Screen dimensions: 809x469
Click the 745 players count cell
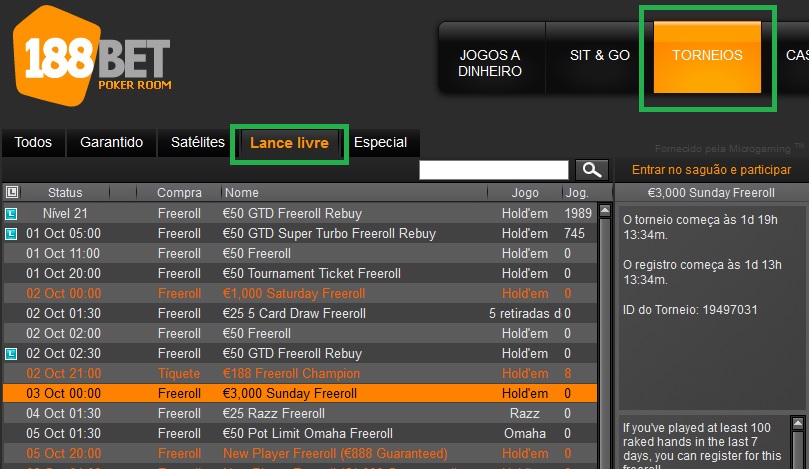(574, 234)
